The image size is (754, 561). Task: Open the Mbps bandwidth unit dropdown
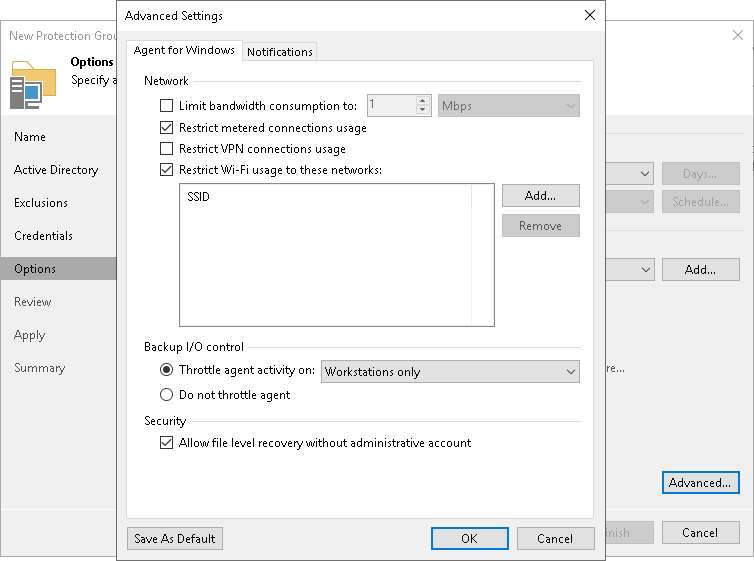click(x=509, y=106)
